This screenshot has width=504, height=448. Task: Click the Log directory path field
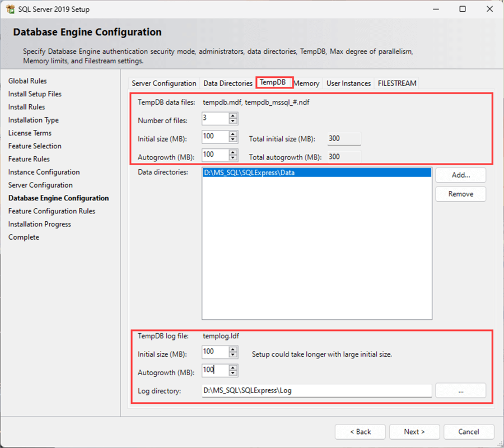317,391
